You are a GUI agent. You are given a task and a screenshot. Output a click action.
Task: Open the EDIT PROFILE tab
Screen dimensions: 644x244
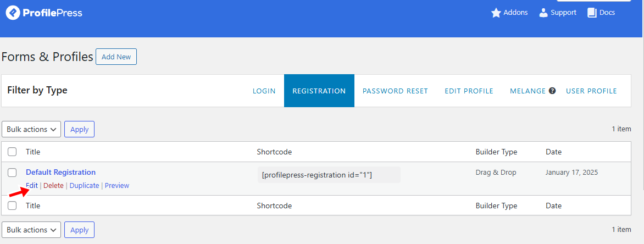point(469,91)
